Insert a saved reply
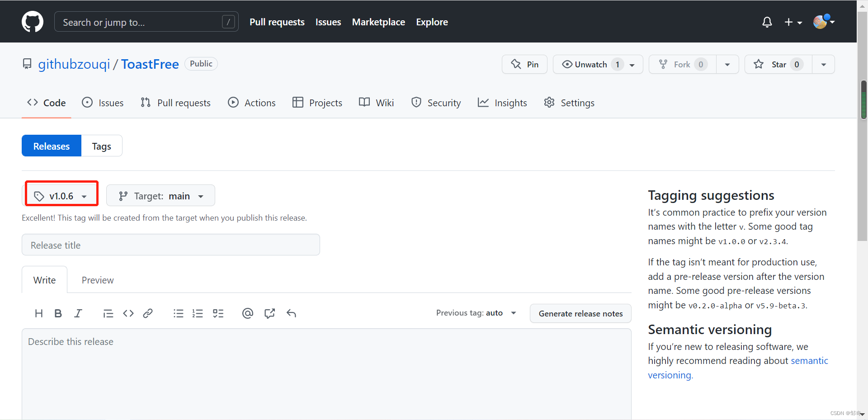Viewport: 868px width, 420px height. coord(291,313)
